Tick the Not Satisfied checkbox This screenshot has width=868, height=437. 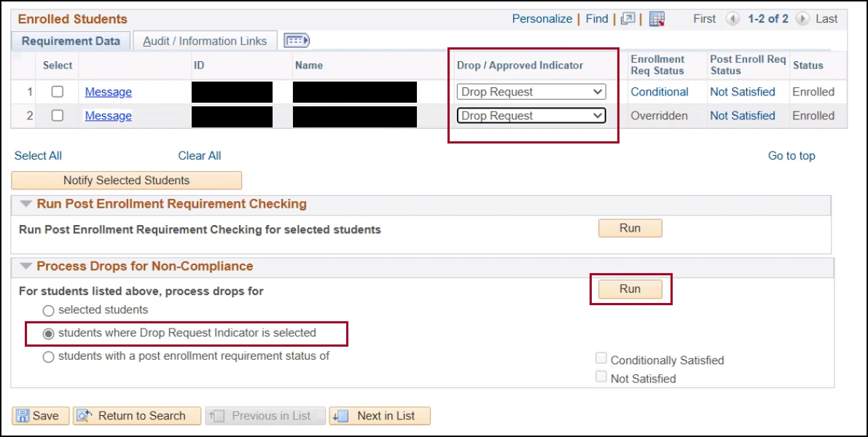(601, 377)
